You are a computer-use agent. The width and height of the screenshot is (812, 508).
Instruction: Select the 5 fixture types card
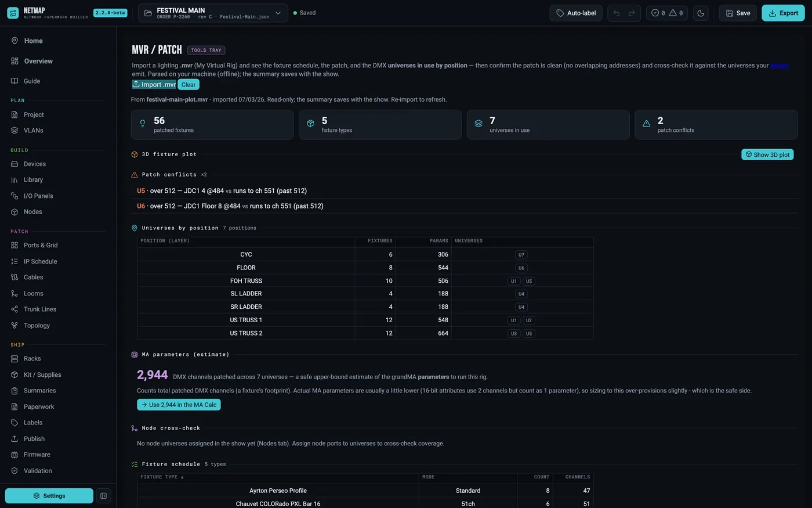(380, 124)
